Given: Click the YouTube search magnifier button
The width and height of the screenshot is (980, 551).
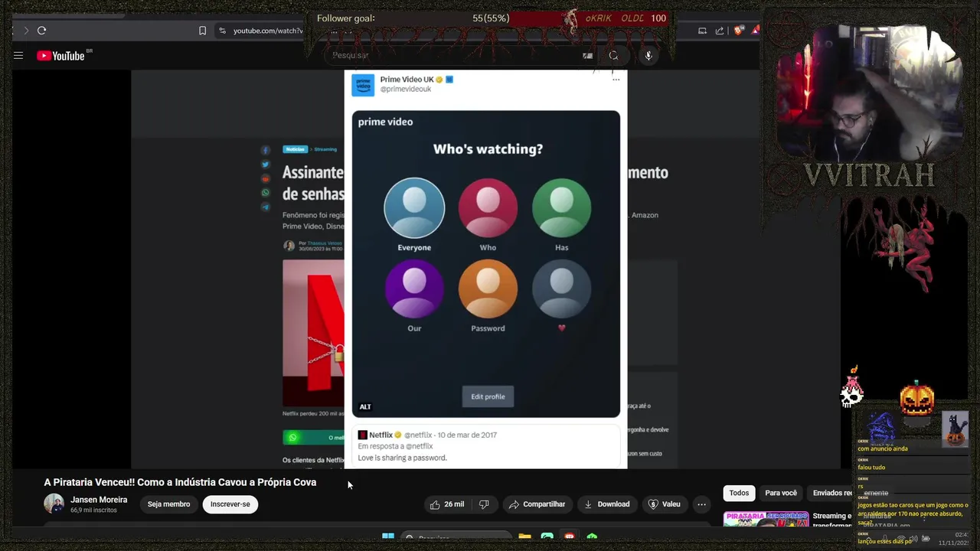Looking at the screenshot, I should click(613, 55).
